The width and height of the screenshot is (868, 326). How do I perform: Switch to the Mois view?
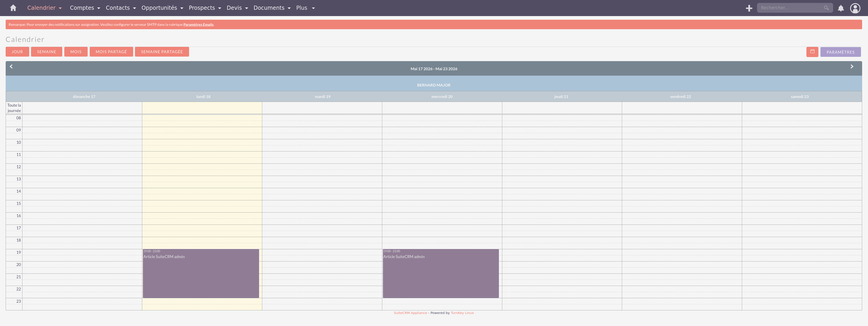[x=76, y=52]
